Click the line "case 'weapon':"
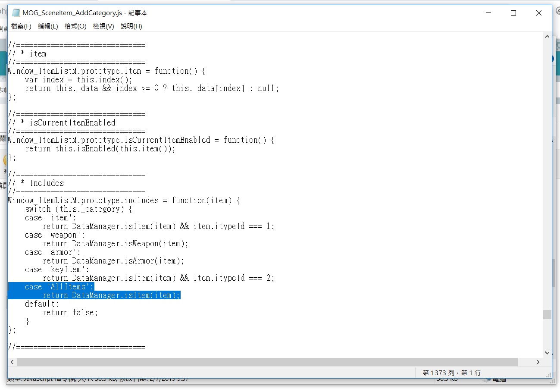The height and width of the screenshot is (392, 560). tap(55, 235)
